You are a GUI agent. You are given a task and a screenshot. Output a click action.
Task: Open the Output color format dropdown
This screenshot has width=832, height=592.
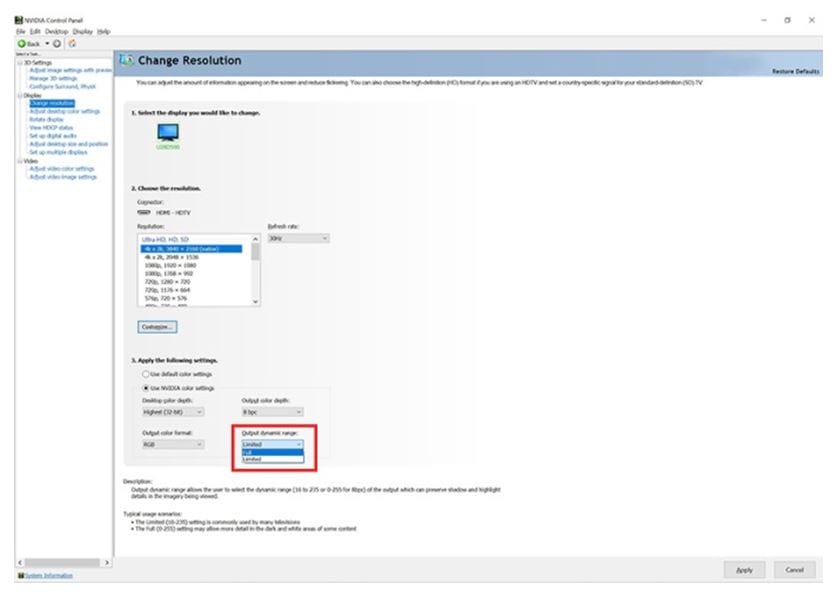pyautogui.click(x=173, y=445)
